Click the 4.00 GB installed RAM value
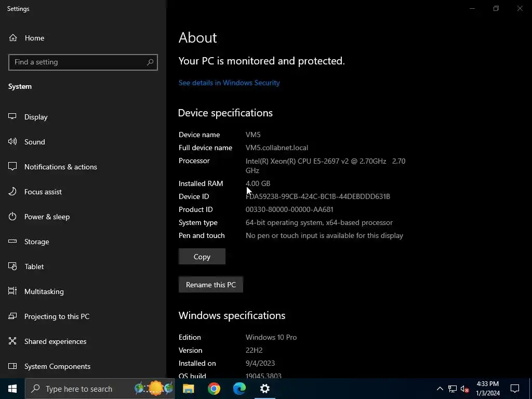Viewport: 532px width, 399px height. 258,183
